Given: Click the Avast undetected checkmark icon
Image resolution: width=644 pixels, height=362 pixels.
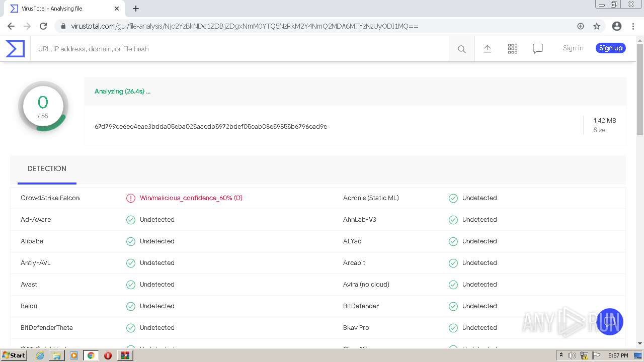Looking at the screenshot, I should (131, 285).
